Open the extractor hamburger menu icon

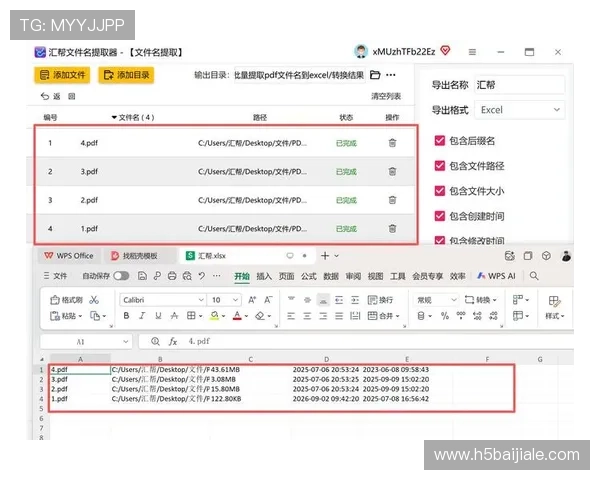tap(472, 52)
